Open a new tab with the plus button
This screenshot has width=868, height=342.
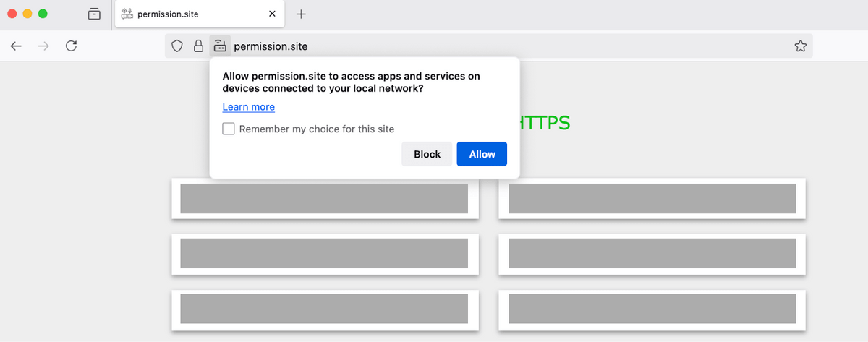[x=302, y=14]
